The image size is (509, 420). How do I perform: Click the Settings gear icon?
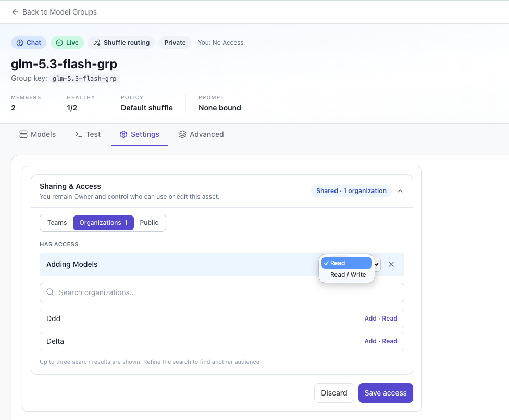tap(123, 134)
